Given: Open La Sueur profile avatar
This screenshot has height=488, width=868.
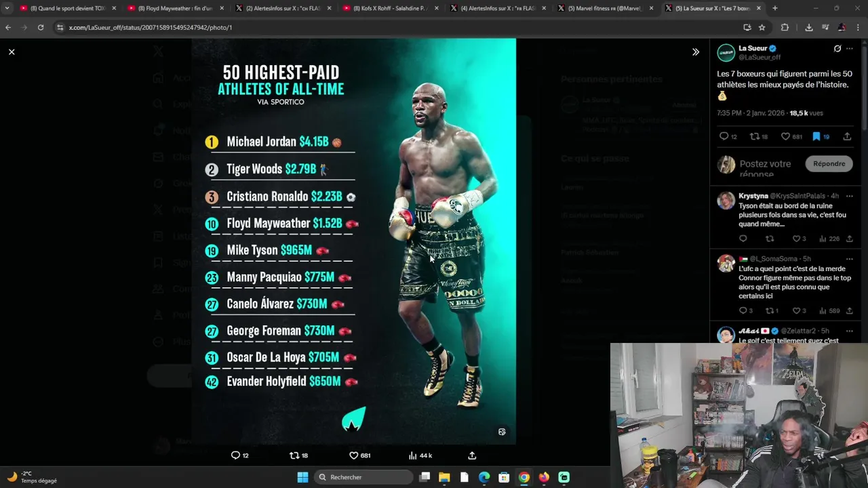Looking at the screenshot, I should (726, 52).
